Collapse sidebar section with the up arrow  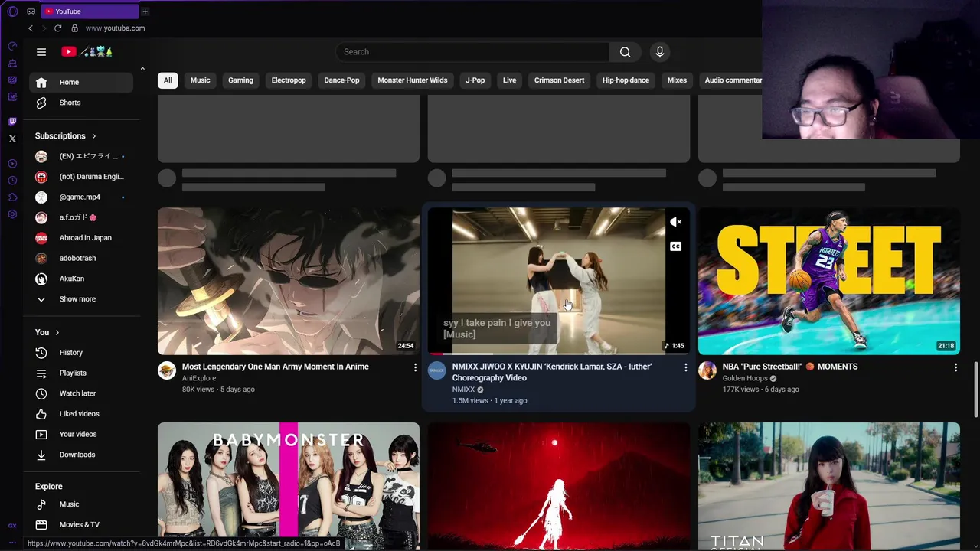point(142,69)
